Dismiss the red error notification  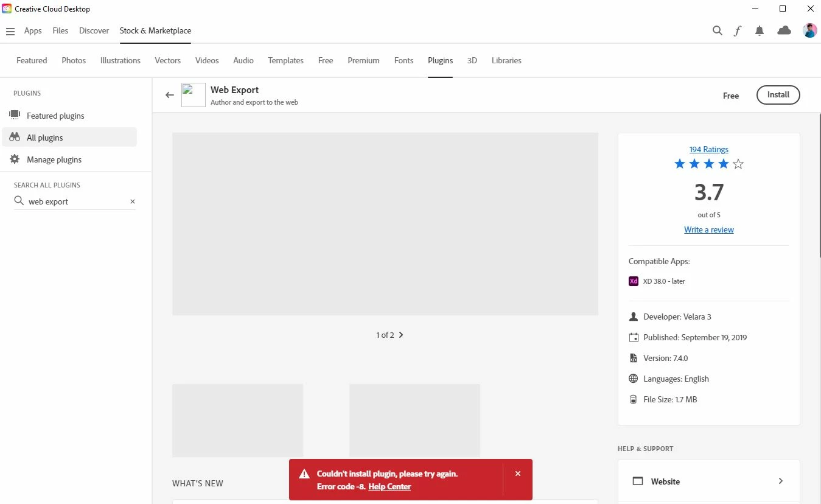click(518, 474)
